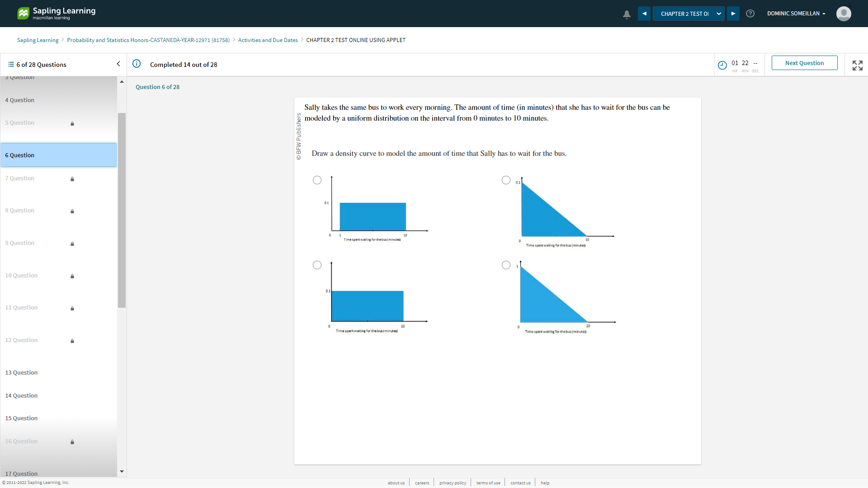Collapse the questions sidebar panel
The image size is (868, 488).
click(118, 64)
